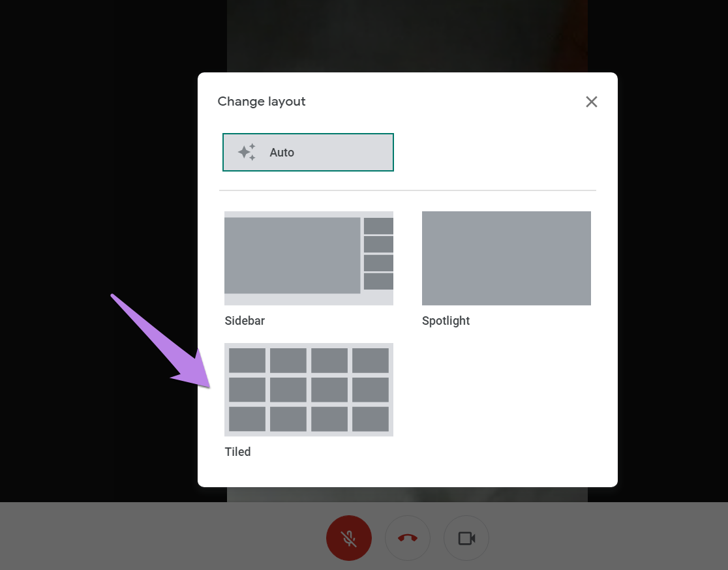Click the Change layout dialog title
The width and height of the screenshot is (728, 570).
click(262, 102)
